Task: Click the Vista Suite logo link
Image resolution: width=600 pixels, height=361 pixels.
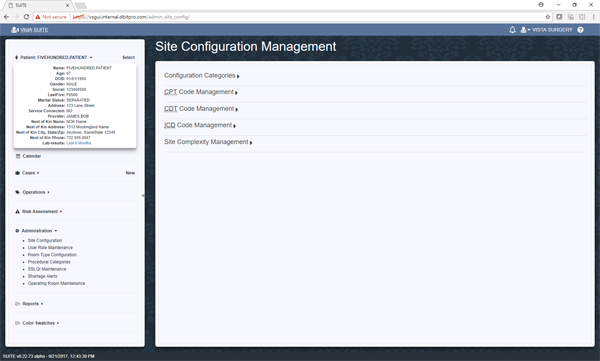Action: [x=29, y=30]
